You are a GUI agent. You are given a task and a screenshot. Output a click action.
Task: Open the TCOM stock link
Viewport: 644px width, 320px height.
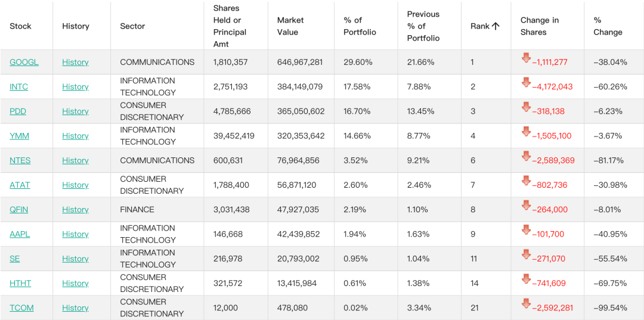(x=21, y=308)
